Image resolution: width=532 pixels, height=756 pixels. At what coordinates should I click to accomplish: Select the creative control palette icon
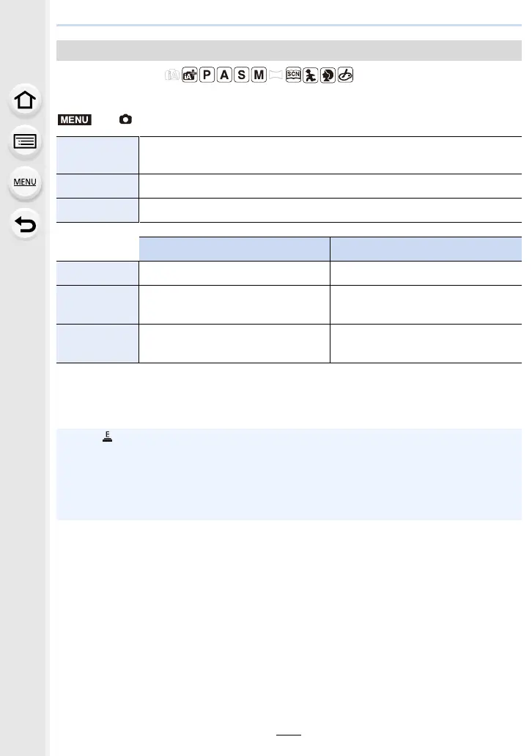345,75
